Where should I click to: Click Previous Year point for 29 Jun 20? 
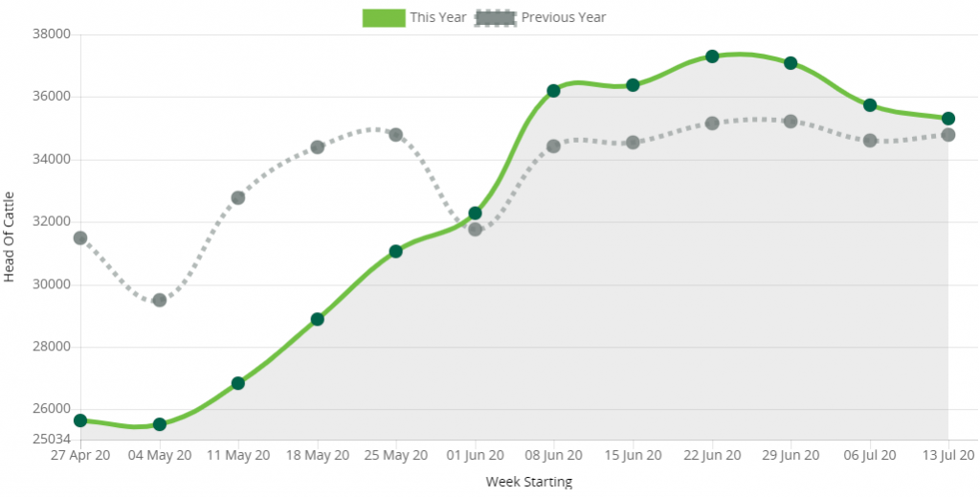pos(791,122)
